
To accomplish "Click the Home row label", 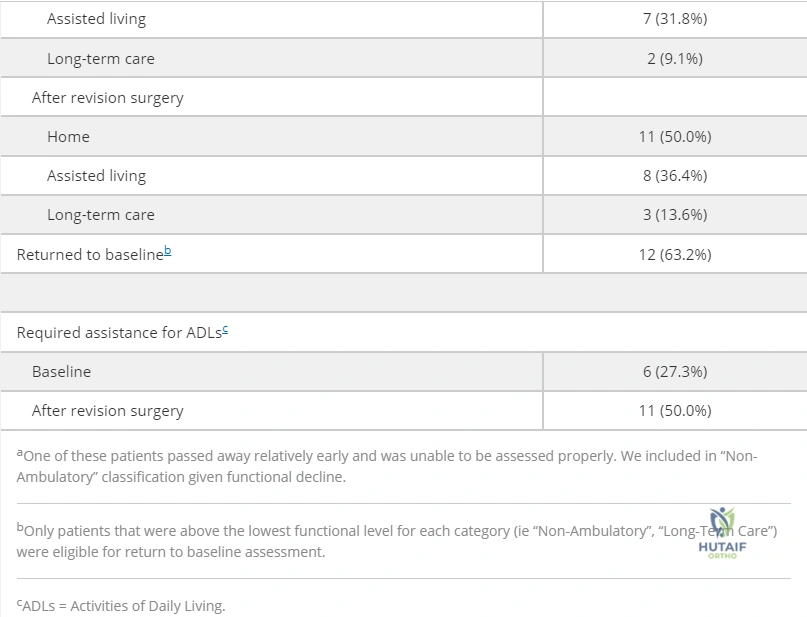I will pyautogui.click(x=68, y=137).
